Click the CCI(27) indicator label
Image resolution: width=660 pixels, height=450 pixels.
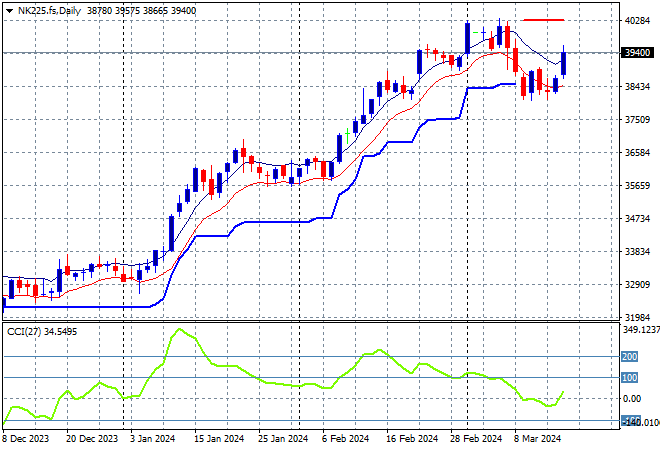coord(26,329)
